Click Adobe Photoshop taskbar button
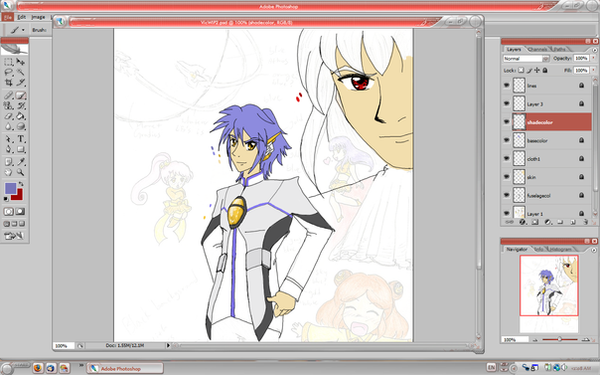 pyautogui.click(x=125, y=368)
